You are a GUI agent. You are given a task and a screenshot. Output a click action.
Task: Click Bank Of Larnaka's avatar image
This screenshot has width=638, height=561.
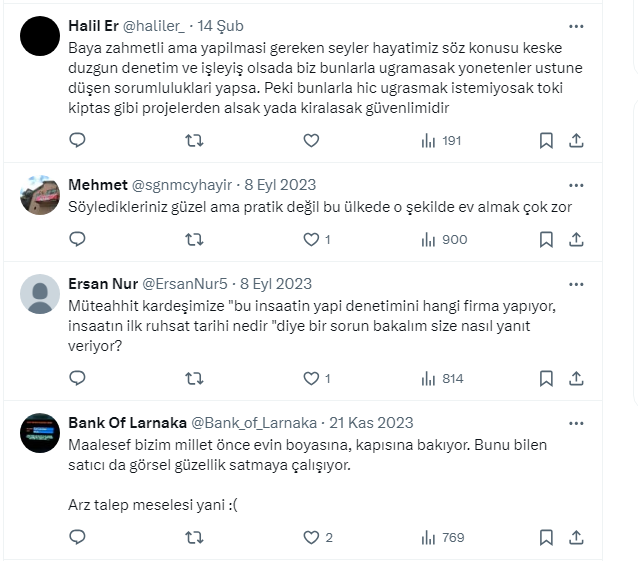[40, 433]
